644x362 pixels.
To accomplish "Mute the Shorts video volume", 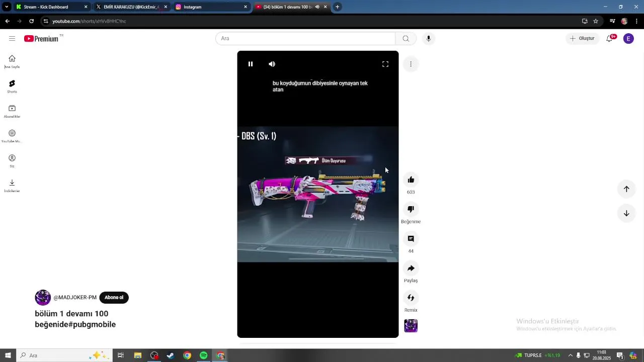I will (272, 64).
